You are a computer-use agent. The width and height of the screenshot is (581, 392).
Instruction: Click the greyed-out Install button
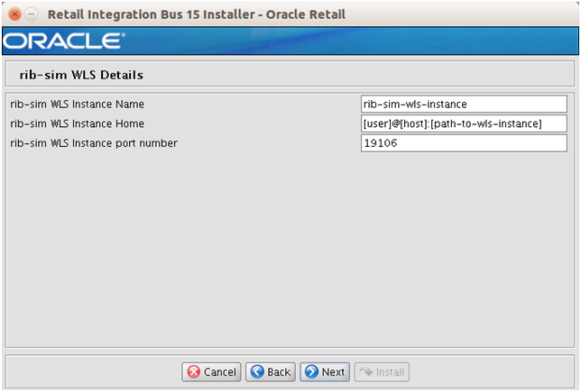point(382,371)
